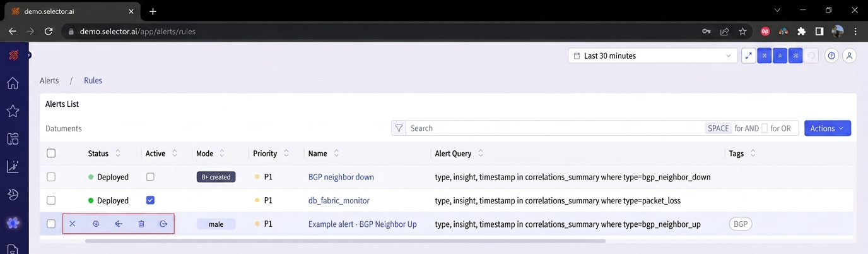Open Example alert - BGP Neighbor Up link
868x254 pixels.
coord(363,224)
